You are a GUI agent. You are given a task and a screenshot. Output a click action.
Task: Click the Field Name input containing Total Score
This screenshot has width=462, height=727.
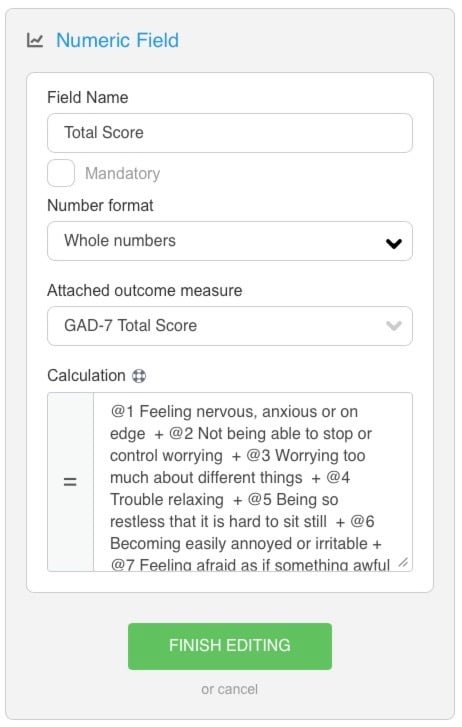(230, 133)
